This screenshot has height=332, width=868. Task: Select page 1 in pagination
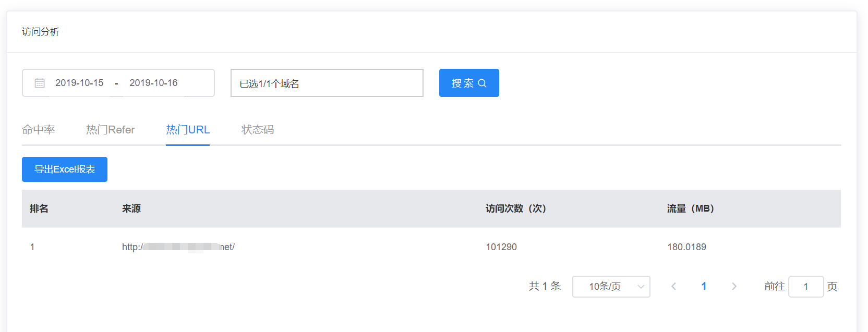[x=704, y=286]
